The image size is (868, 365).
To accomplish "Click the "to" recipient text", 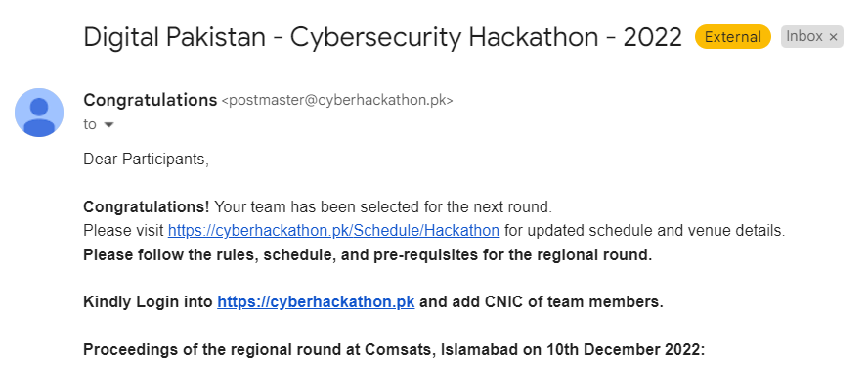I will point(90,124).
